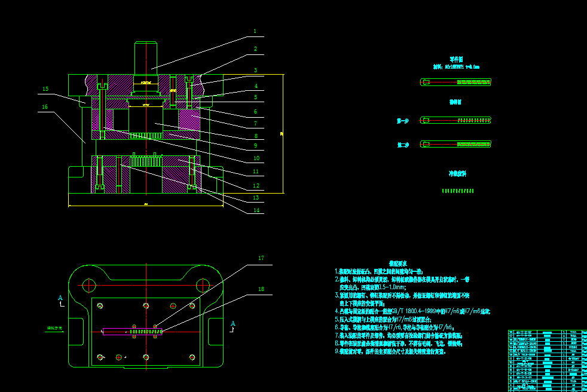This screenshot has height=392, width=587.
Task: Select part balloon number 6
Action: [x=256, y=112]
